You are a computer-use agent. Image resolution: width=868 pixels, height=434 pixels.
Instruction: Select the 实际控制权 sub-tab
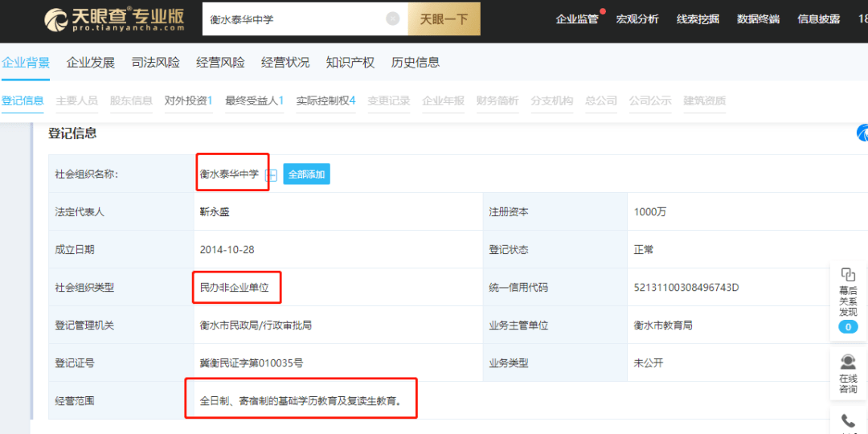point(325,100)
